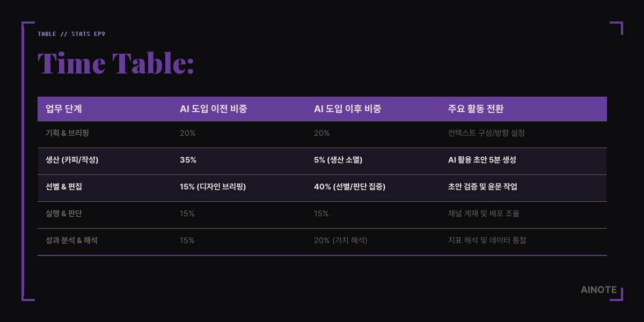Click the 업무 단계 column header

click(64, 109)
